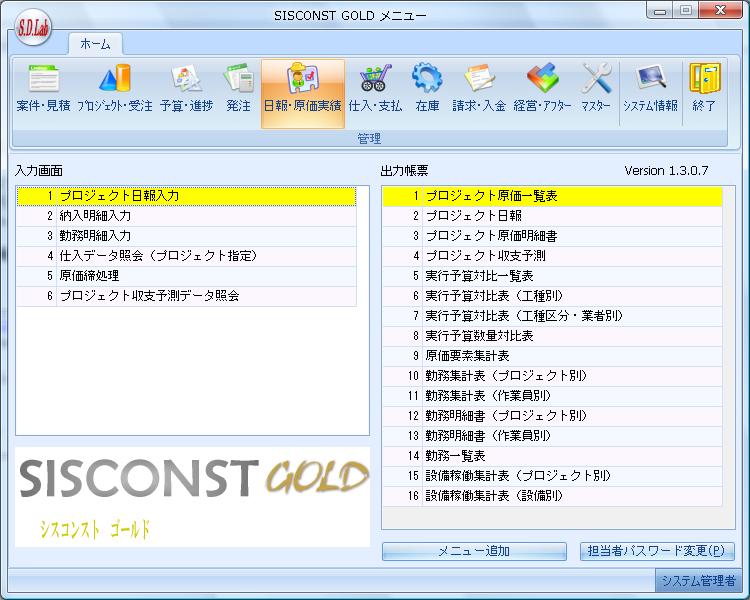Select 設備稼働集計表（設備別） report row
The width and height of the screenshot is (750, 600).
point(552,497)
